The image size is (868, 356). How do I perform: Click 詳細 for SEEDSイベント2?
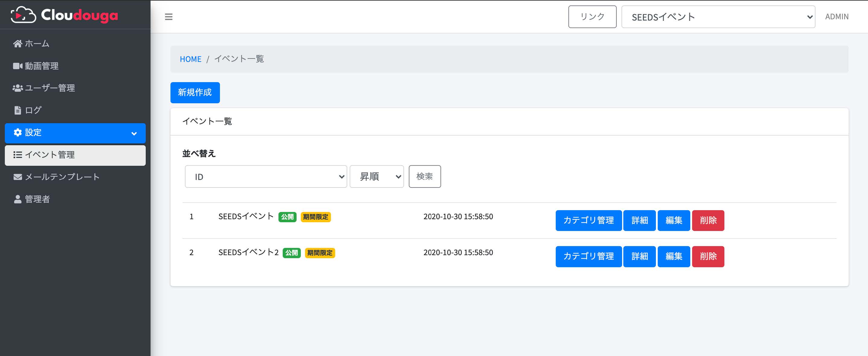tap(639, 257)
